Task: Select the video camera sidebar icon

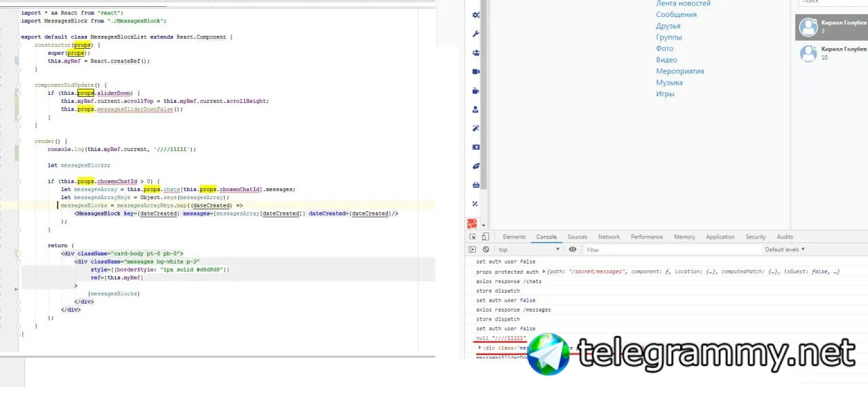Action: pos(475,72)
